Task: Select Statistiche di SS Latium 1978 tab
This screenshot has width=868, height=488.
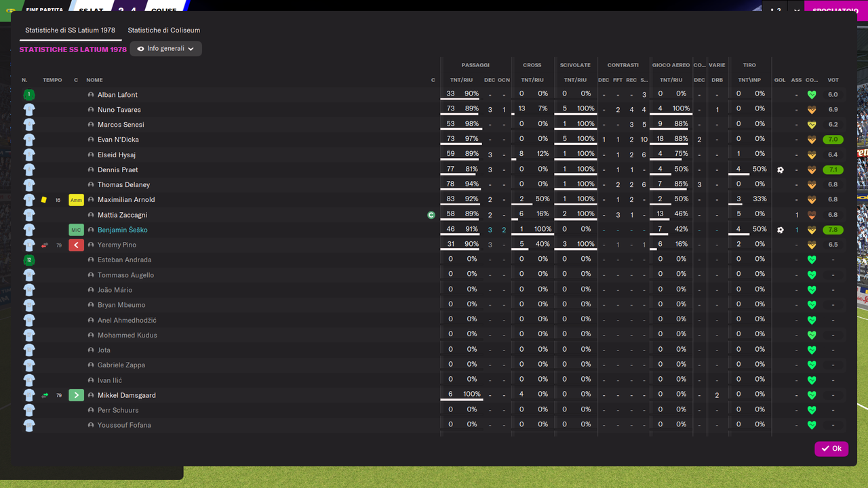Action: pyautogui.click(x=70, y=30)
